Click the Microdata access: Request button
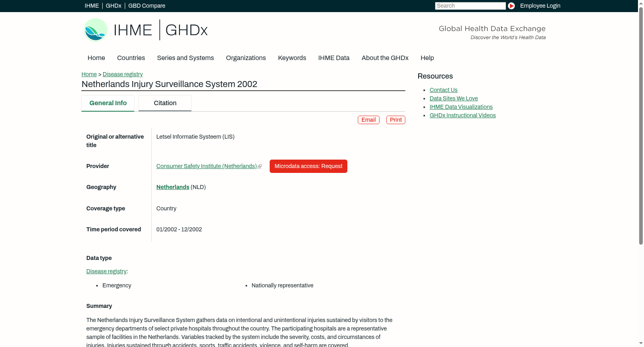The height and width of the screenshot is (347, 644). pos(308,166)
